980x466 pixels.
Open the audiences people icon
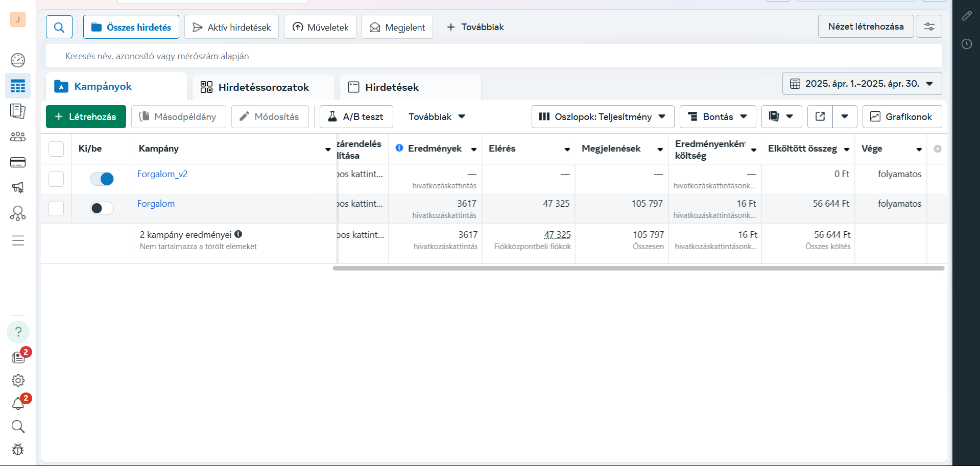(x=18, y=137)
